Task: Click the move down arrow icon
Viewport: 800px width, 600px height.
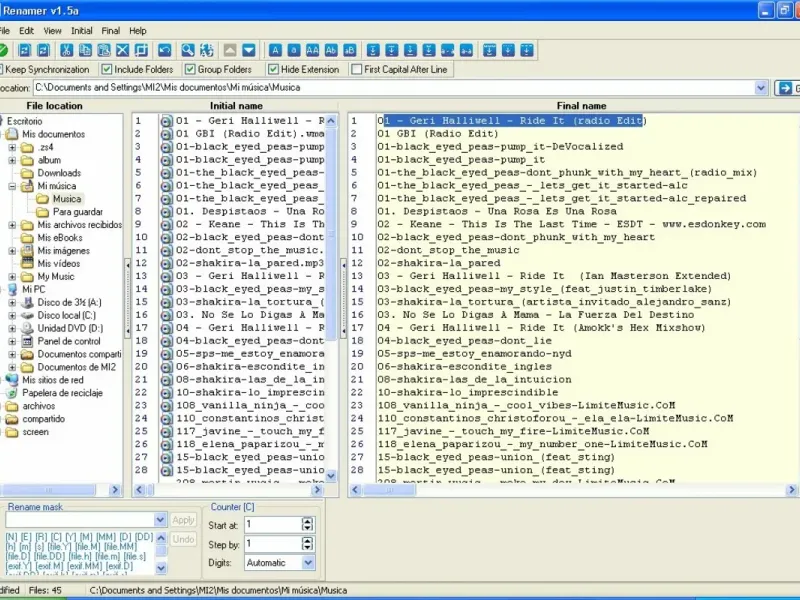Action: (248, 50)
